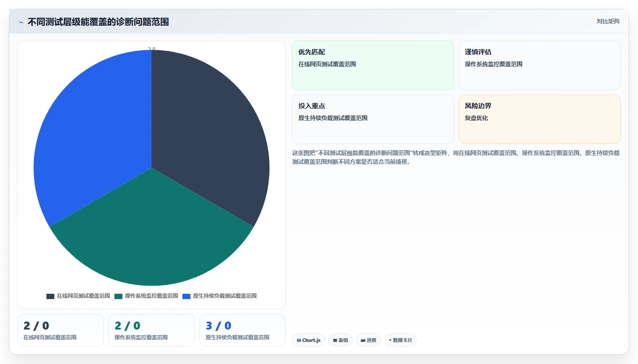This screenshot has height=364, width=638.
Task: Click the 进度 tag chip
Action: click(x=368, y=340)
